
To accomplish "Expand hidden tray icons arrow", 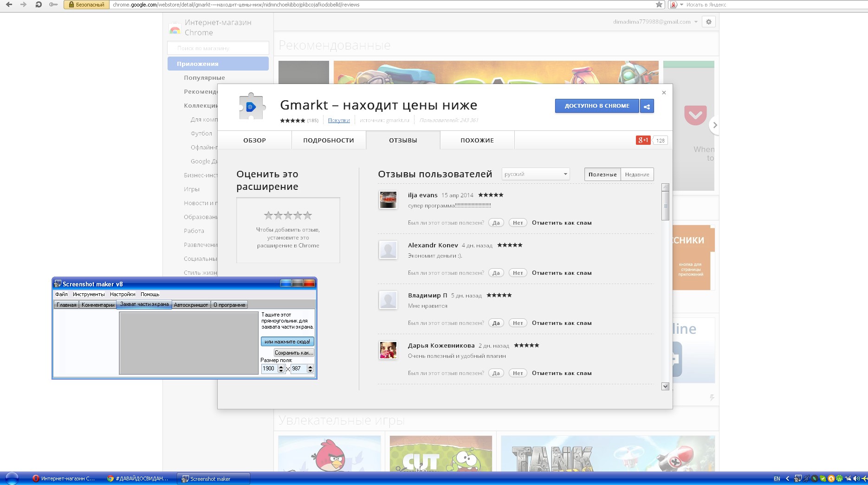I will pyautogui.click(x=787, y=479).
